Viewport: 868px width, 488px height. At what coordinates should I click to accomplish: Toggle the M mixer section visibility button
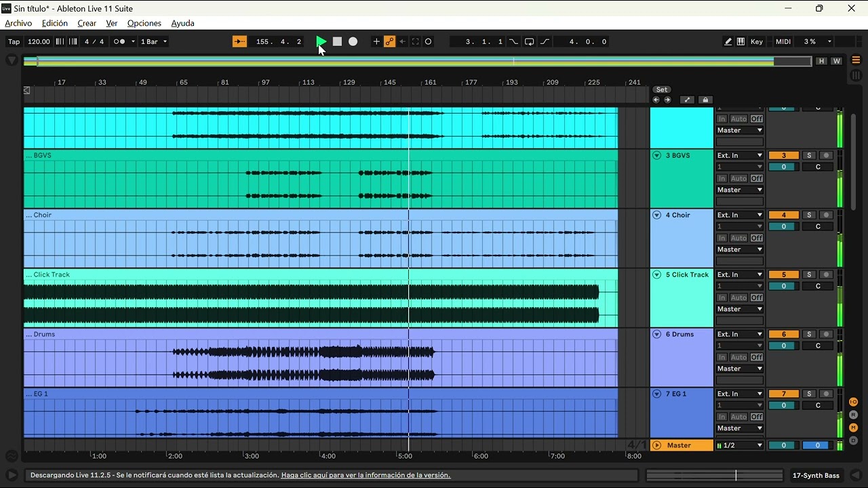(x=854, y=428)
